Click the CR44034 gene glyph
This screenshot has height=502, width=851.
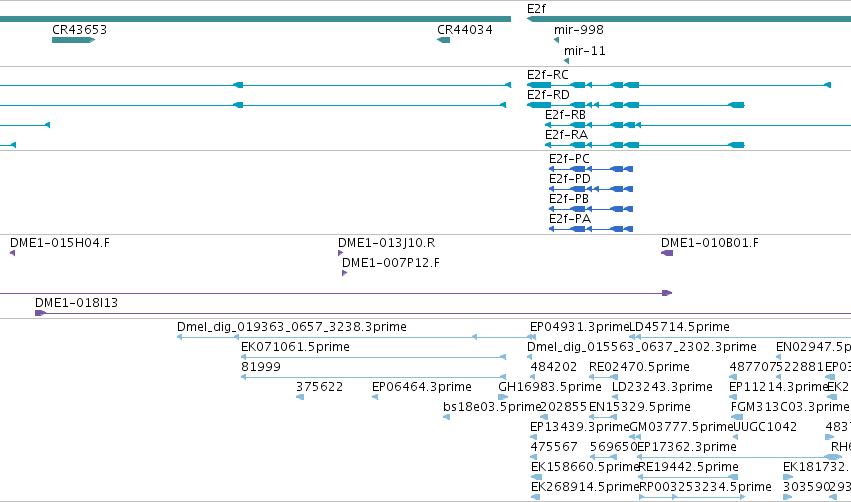(443, 40)
